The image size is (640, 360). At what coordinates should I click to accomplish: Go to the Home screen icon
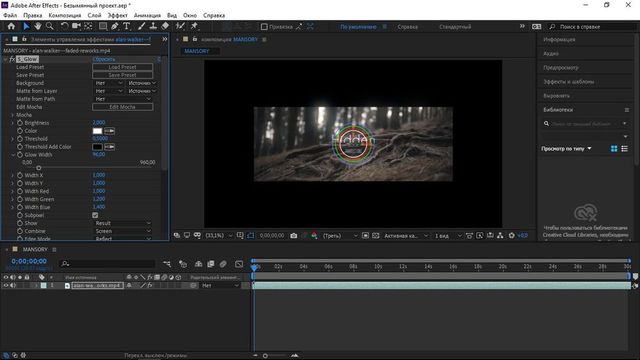[11, 26]
